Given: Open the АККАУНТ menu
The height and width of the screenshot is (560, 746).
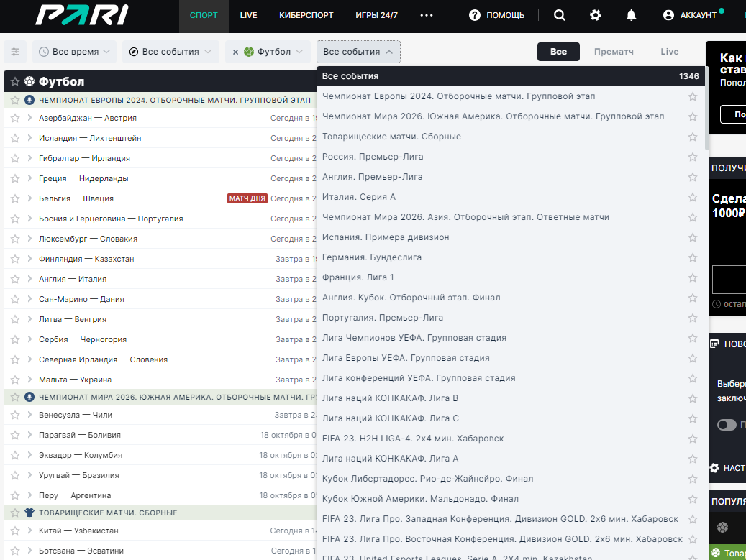Looking at the screenshot, I should pos(690,15).
